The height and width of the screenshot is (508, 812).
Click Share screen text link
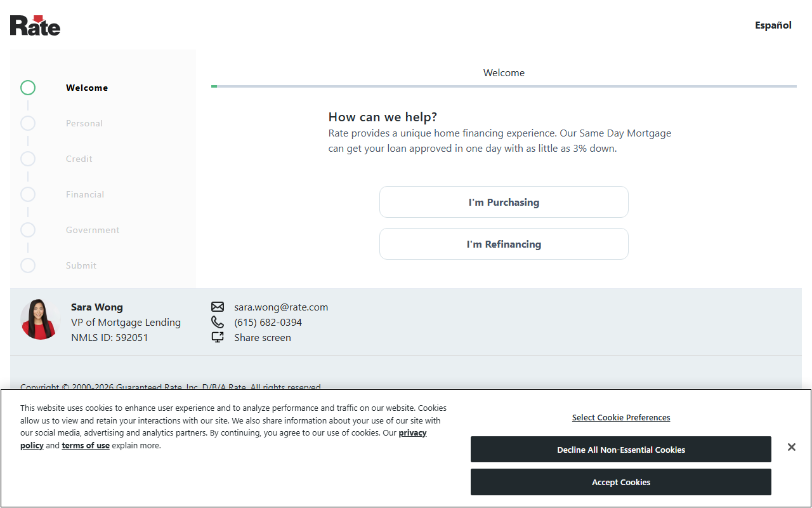coord(263,337)
